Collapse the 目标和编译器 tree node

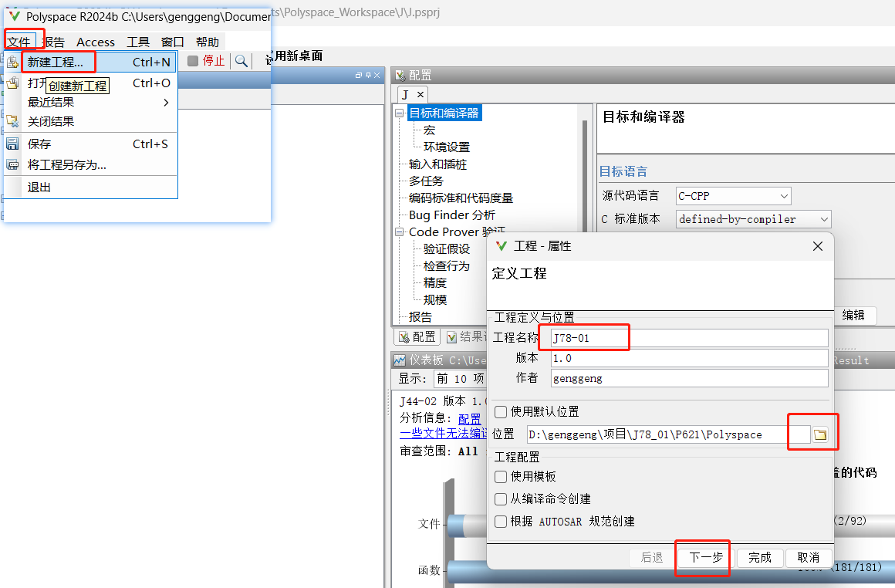400,113
